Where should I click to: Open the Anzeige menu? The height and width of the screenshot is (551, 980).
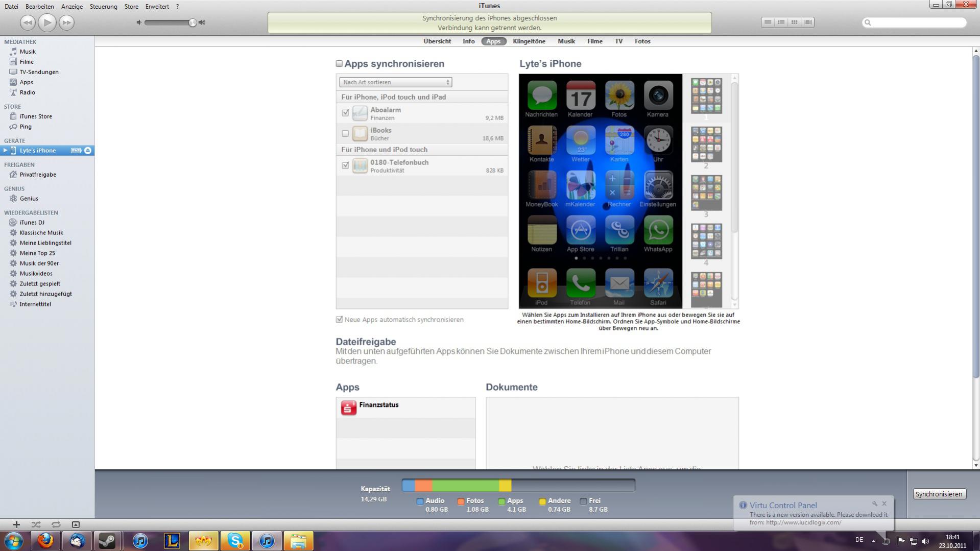click(72, 7)
